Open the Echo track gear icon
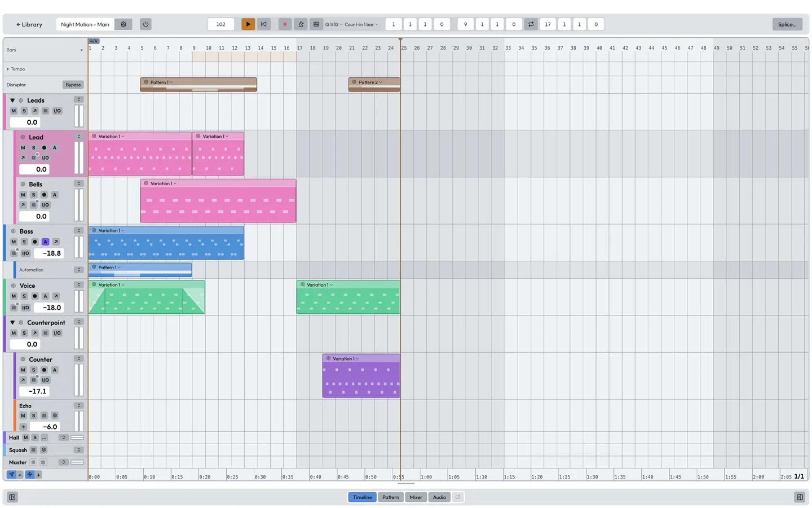The image size is (812, 508). (x=55, y=415)
